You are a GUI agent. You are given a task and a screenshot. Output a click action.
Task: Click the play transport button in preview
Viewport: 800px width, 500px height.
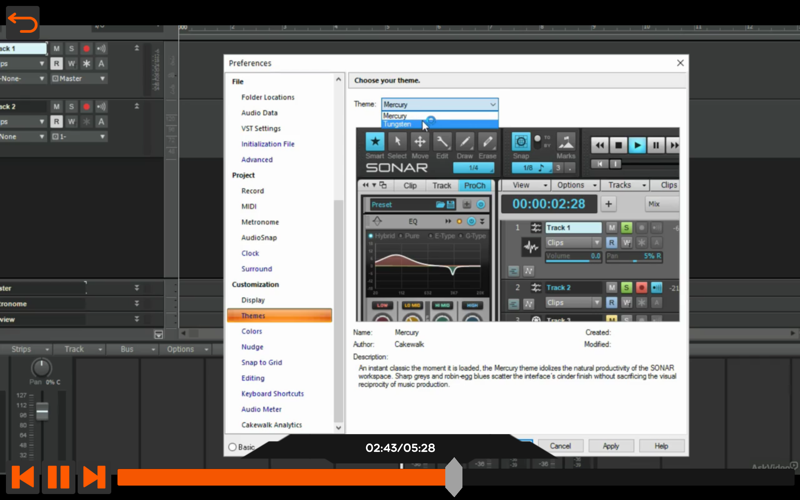(x=637, y=145)
